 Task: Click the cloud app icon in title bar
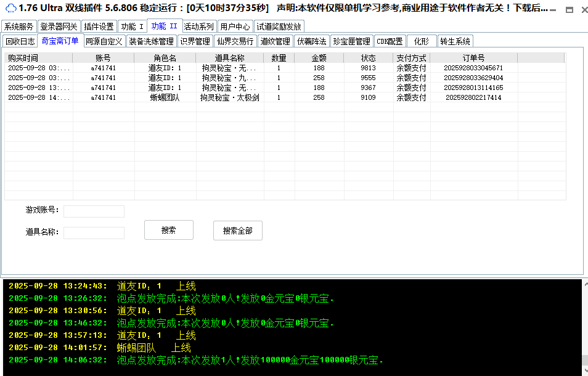[x=10, y=9]
